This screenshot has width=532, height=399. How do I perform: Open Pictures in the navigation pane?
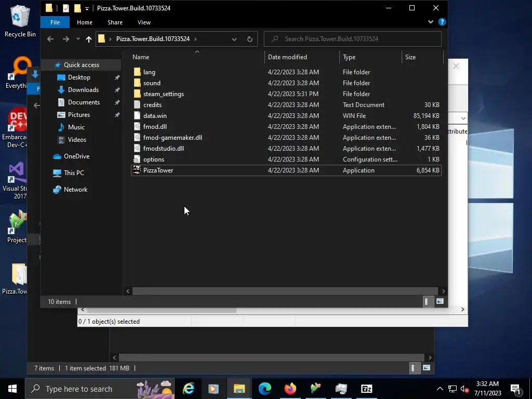coord(79,115)
